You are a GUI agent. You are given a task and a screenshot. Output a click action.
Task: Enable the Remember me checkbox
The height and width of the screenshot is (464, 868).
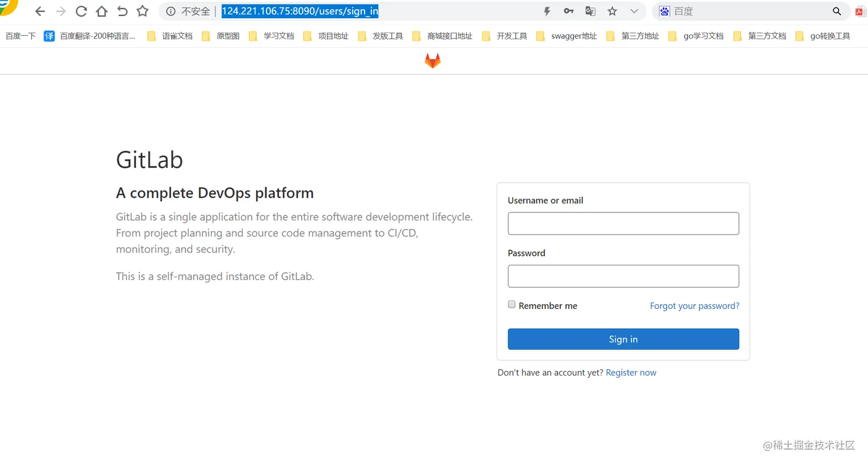pyautogui.click(x=512, y=305)
